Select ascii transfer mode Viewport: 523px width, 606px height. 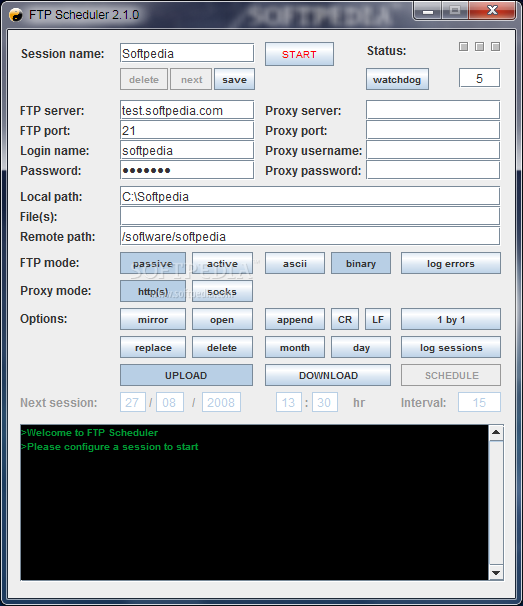[x=295, y=263]
